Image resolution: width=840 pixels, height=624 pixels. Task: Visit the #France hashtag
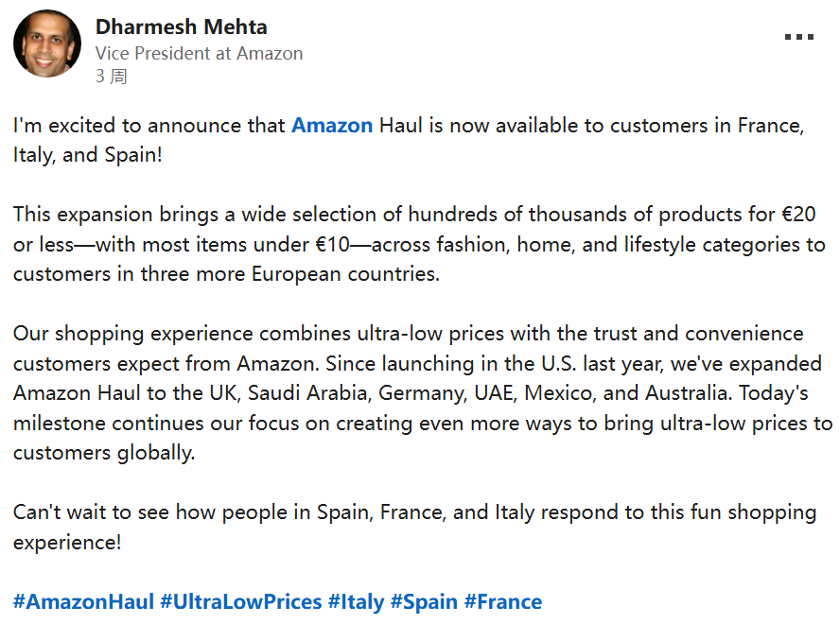tap(503, 602)
